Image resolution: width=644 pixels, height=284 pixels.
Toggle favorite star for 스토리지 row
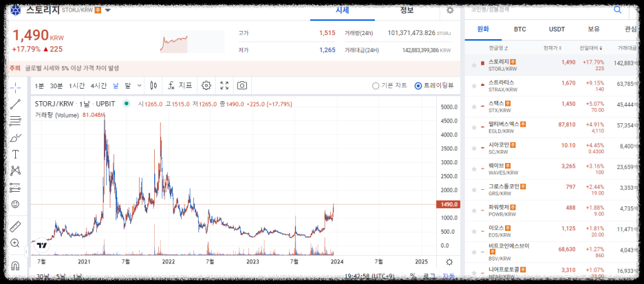[474, 65]
